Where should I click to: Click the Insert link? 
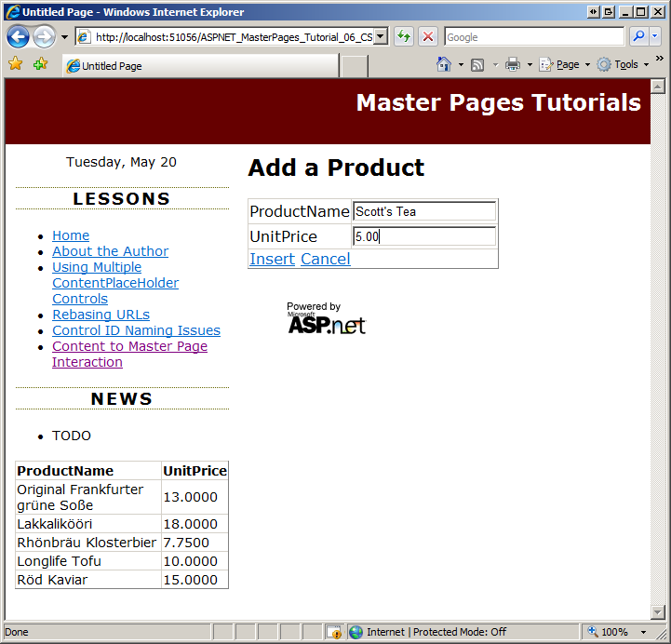(272, 259)
